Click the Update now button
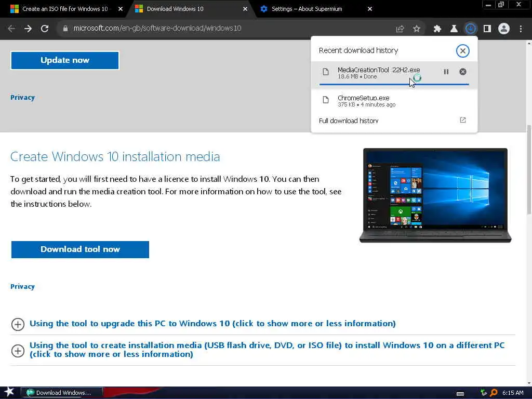The height and width of the screenshot is (399, 532). 65,60
